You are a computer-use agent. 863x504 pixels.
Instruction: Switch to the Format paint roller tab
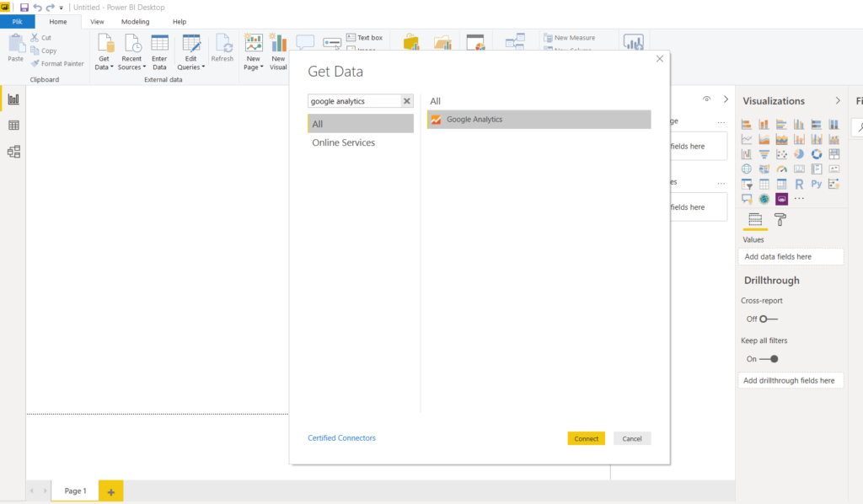click(x=780, y=220)
